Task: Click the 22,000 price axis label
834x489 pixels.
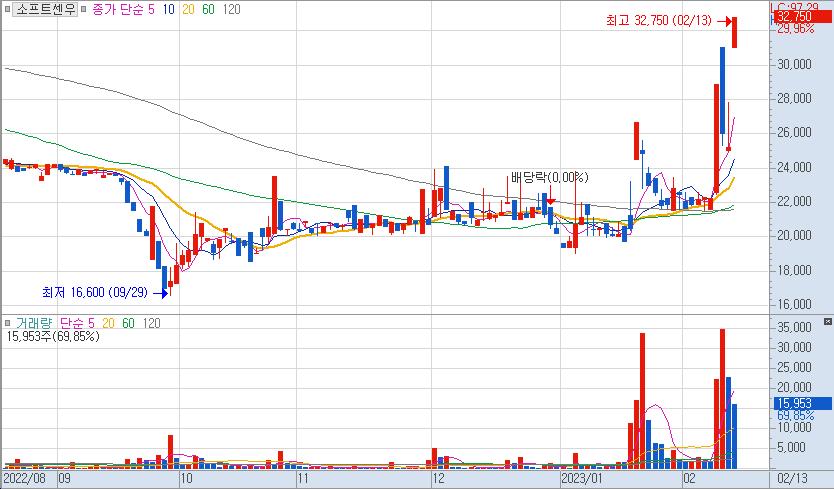Action: [x=794, y=201]
